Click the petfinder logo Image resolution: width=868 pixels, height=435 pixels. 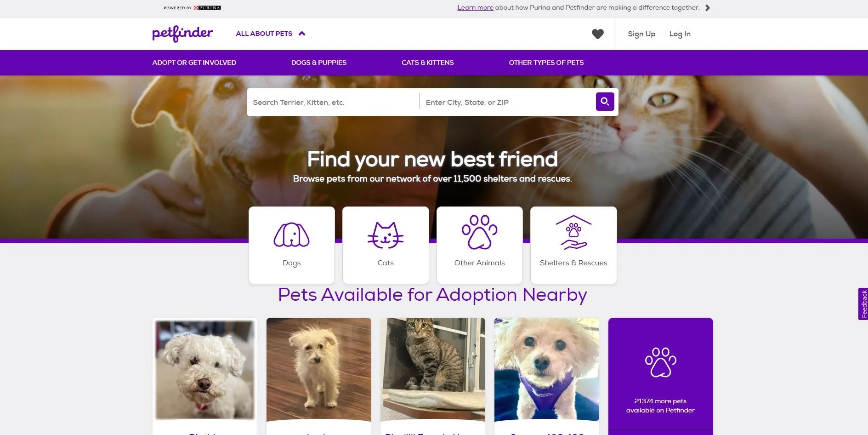[x=182, y=34]
